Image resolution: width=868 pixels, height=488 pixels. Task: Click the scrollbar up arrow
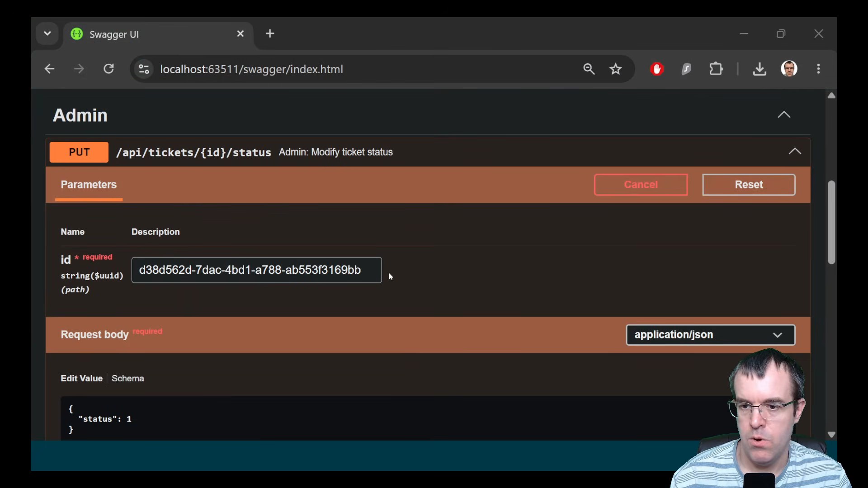(831, 95)
